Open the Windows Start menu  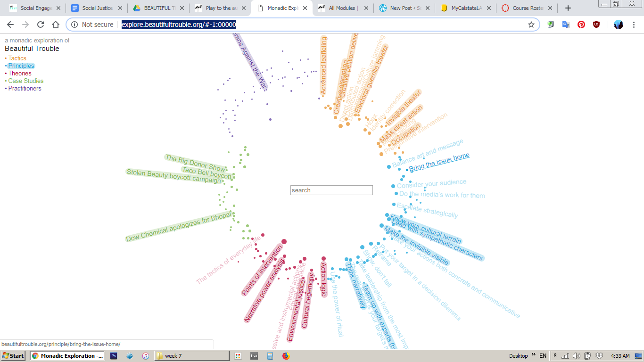14,356
